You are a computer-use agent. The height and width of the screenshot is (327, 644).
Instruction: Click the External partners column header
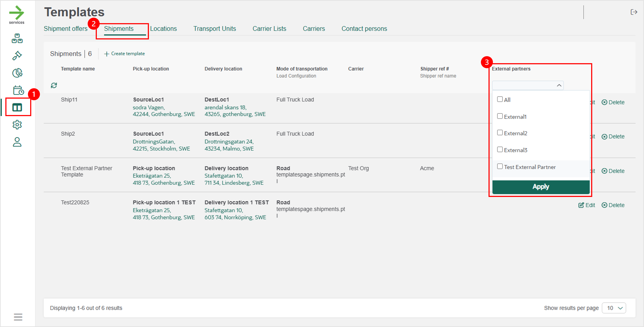511,69
